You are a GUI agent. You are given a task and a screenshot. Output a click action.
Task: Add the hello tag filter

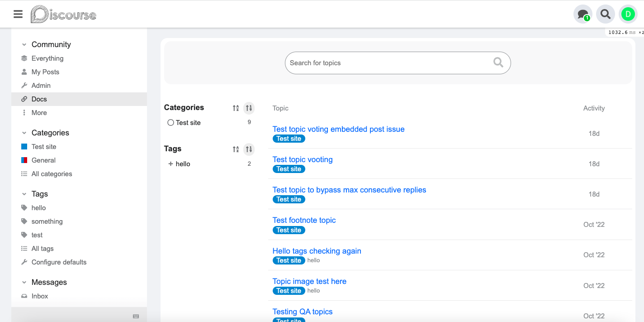coord(179,164)
